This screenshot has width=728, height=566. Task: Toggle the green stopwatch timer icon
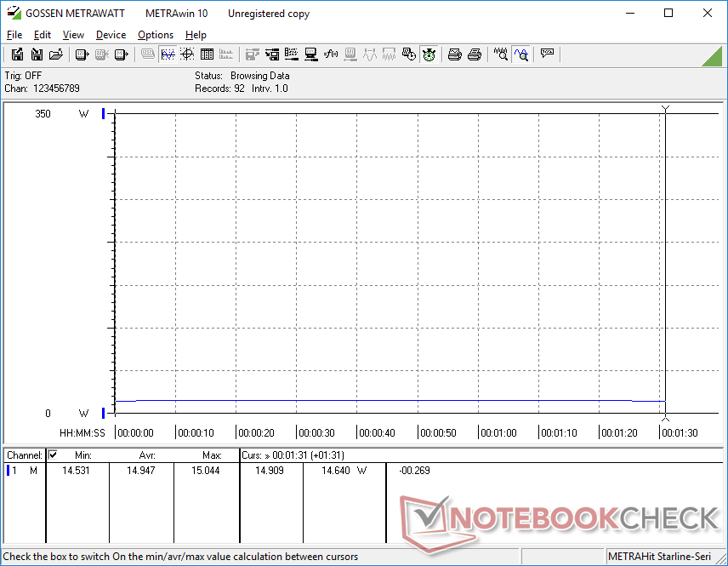429,54
